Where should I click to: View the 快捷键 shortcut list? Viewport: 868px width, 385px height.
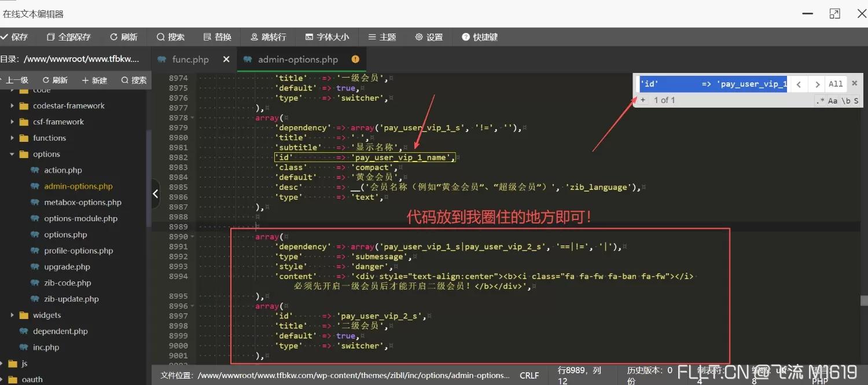(480, 36)
